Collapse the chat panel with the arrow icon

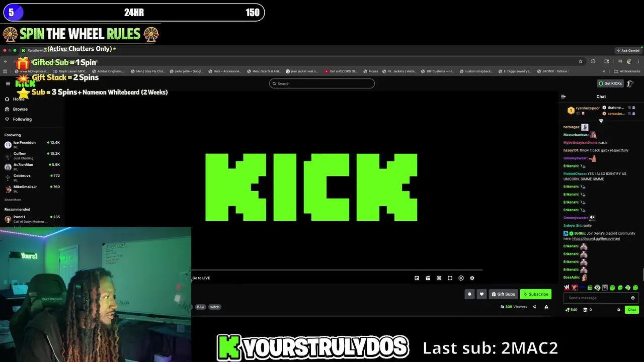click(x=563, y=97)
